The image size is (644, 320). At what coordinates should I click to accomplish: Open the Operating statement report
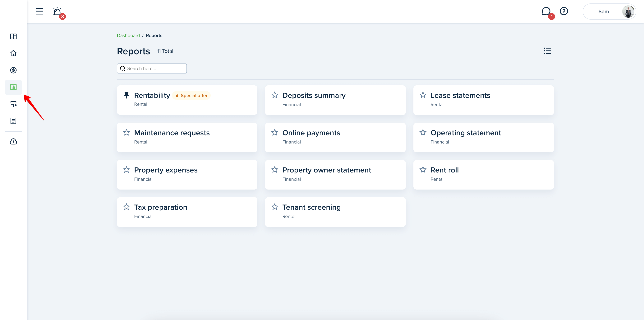484,137
